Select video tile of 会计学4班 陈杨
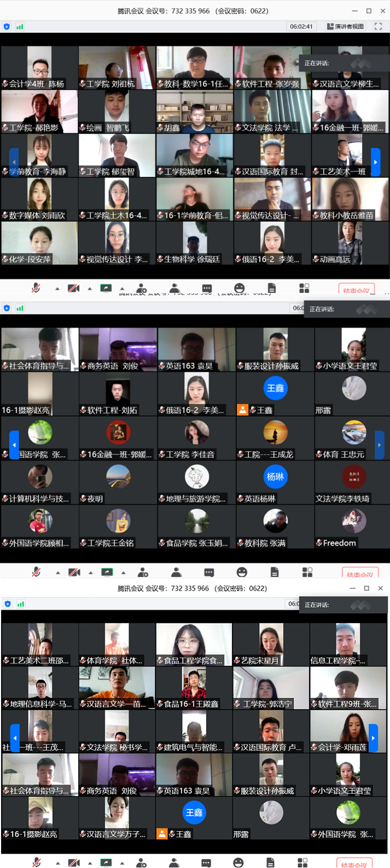The image size is (390, 868). point(39,68)
